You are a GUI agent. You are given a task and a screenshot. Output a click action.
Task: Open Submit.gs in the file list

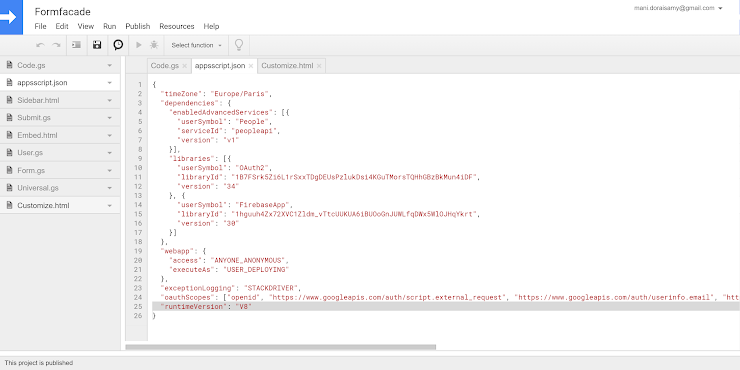click(60, 118)
